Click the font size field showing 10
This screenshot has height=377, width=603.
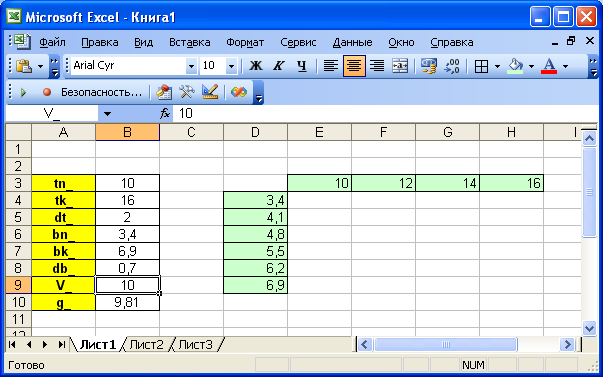pyautogui.click(x=213, y=66)
